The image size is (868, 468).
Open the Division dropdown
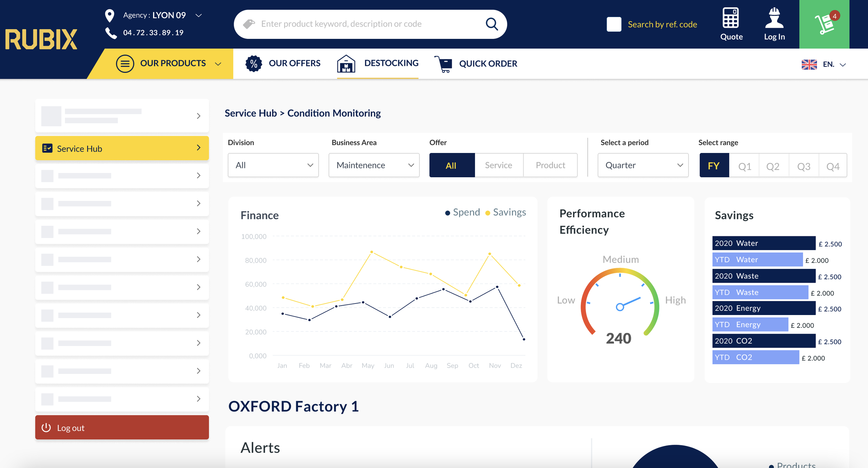[x=273, y=165]
